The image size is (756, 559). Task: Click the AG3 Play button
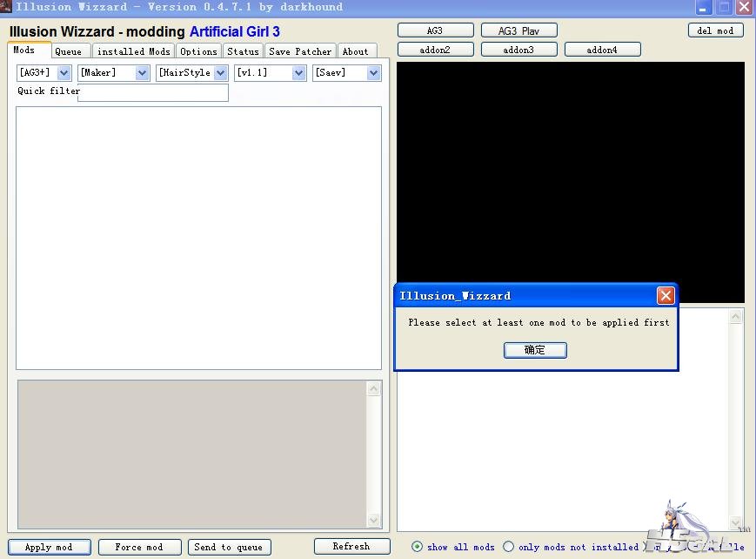pyautogui.click(x=518, y=30)
